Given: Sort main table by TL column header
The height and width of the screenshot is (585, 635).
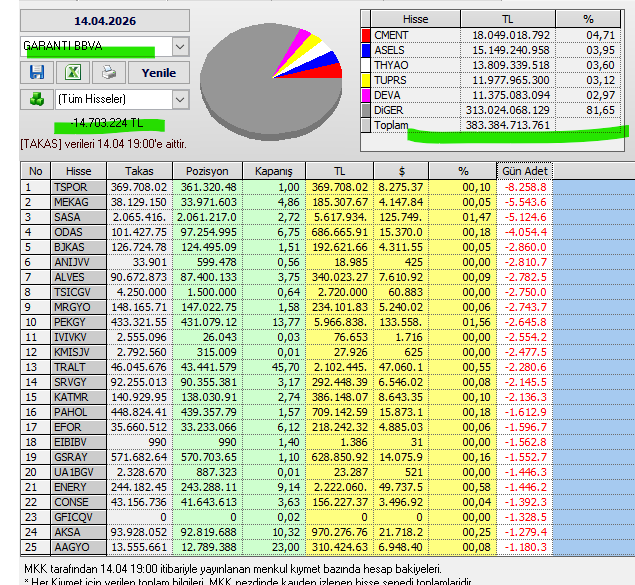Looking at the screenshot, I should [339, 171].
